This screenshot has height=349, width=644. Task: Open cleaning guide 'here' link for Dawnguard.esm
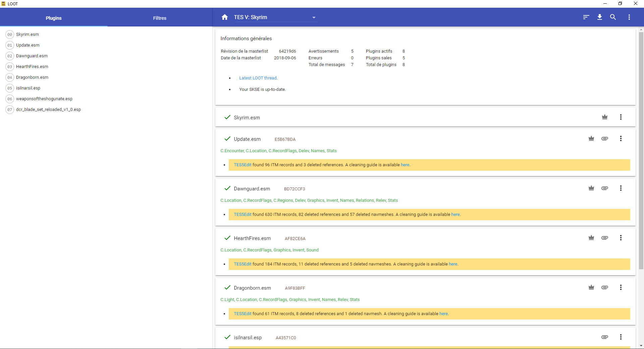click(x=455, y=215)
